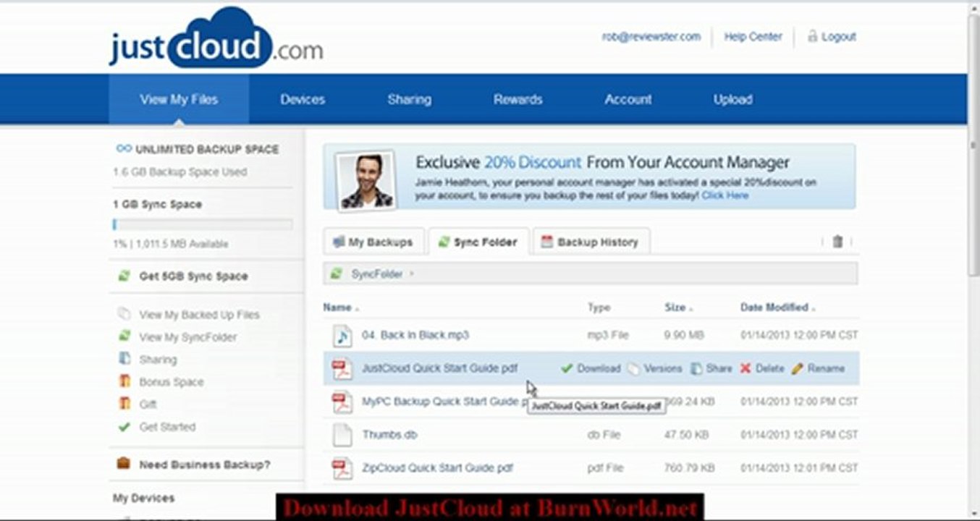Click rob@reviewster.com account link
Image resolution: width=980 pixels, height=521 pixels.
click(x=651, y=36)
